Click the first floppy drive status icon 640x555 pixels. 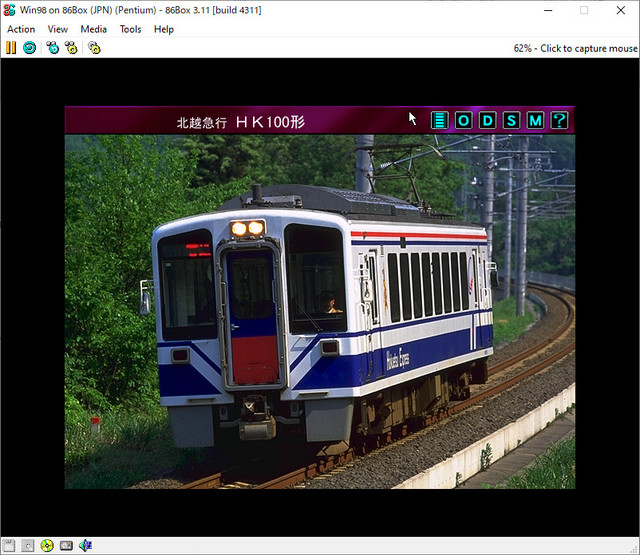(9, 546)
